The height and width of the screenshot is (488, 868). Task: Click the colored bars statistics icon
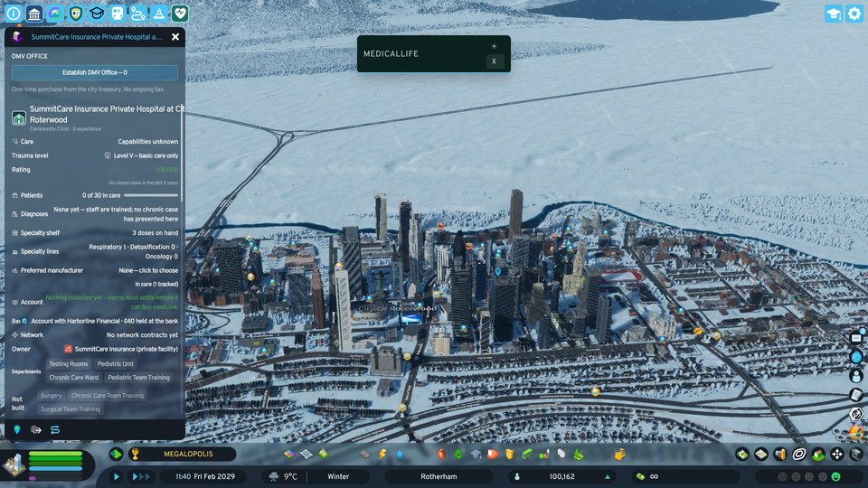tap(780, 455)
